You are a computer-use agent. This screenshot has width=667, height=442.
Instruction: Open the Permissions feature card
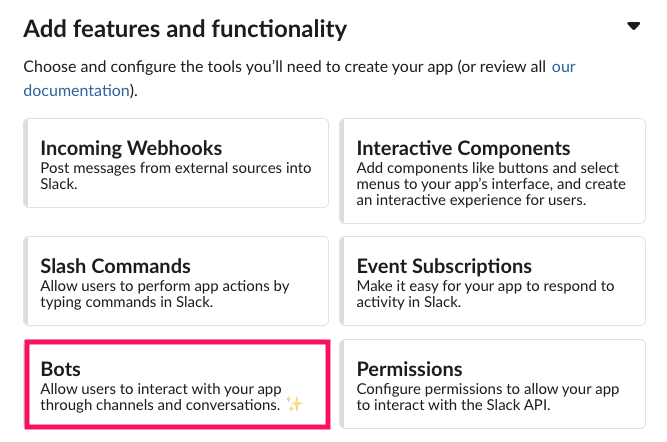493,384
